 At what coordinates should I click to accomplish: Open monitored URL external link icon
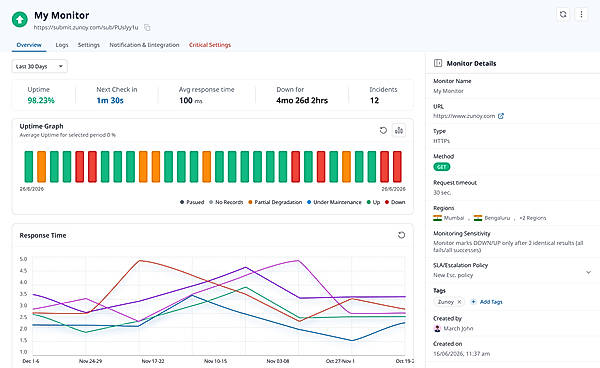coord(501,116)
